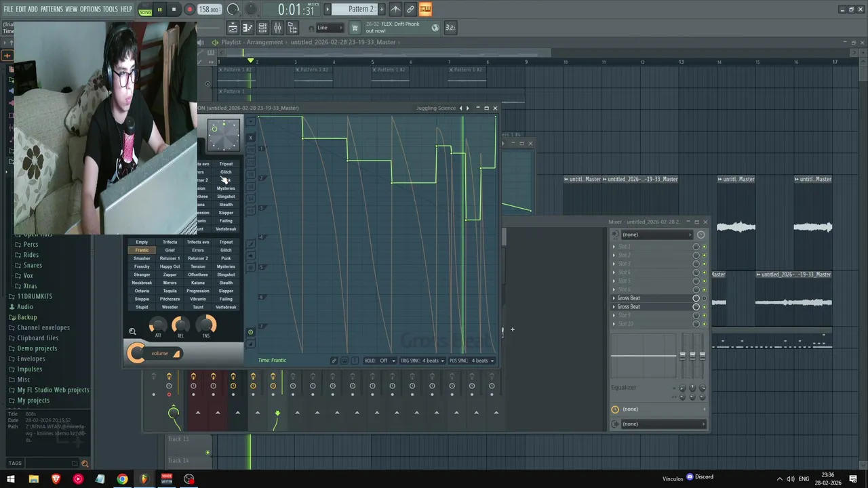Toggle Slot 9 enable LED in mixer
The width and height of the screenshot is (868, 488).
click(704, 316)
